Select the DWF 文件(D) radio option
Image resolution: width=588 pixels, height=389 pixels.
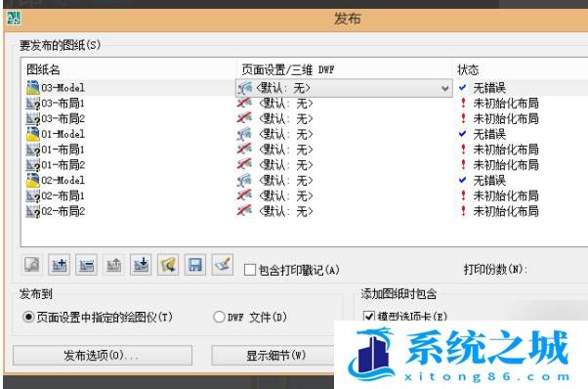click(x=219, y=317)
